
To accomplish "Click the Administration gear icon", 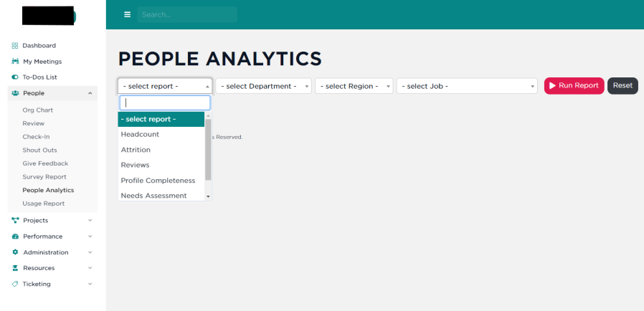I will click(x=15, y=252).
